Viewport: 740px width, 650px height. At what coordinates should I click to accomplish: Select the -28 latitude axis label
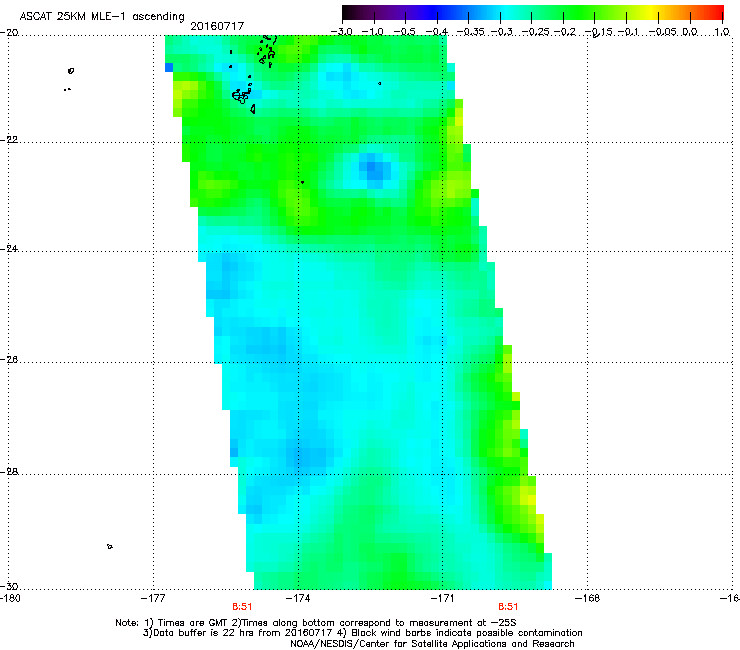tap(9, 472)
